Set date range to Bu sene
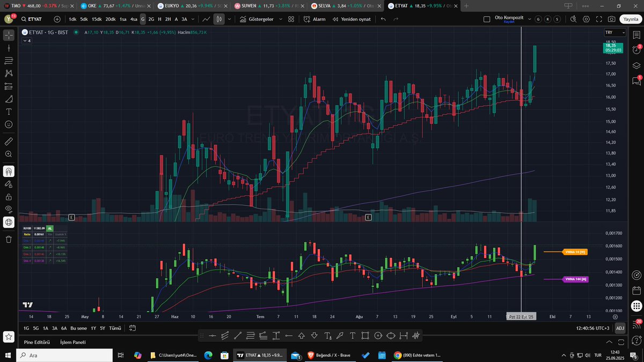 [x=79, y=328]
